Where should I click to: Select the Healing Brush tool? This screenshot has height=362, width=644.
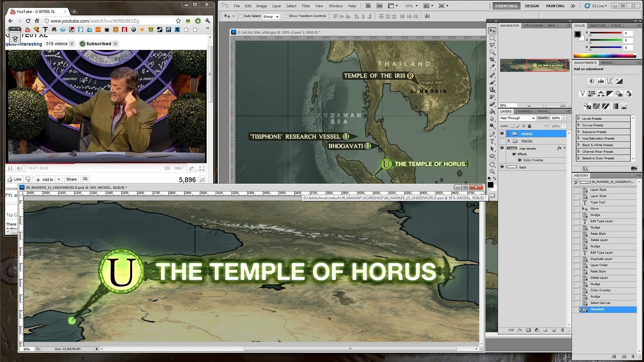tap(492, 75)
